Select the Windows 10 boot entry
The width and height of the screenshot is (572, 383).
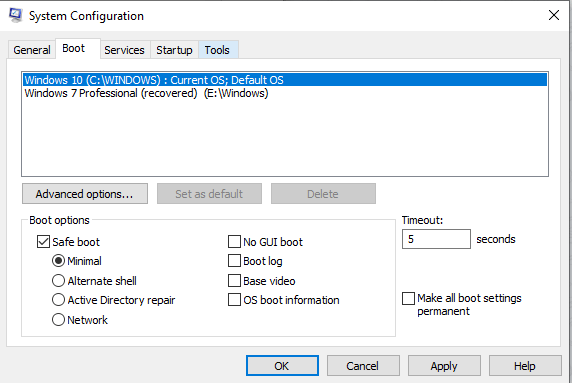(x=285, y=80)
